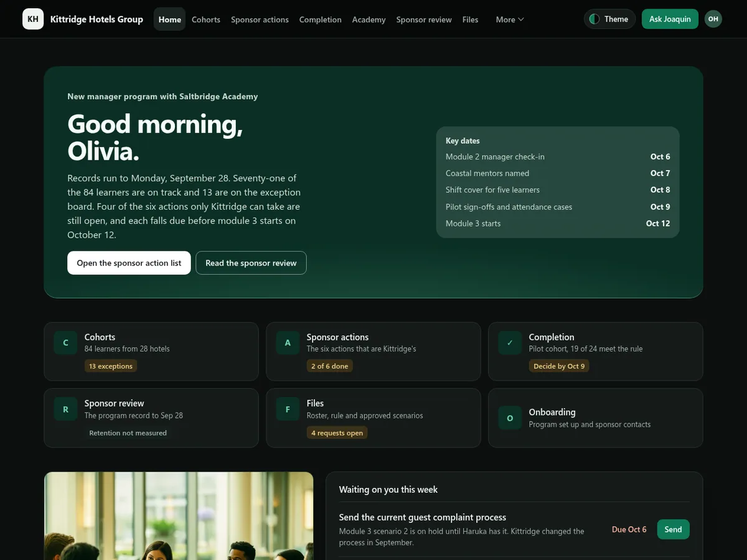
Task: Open the Sponsor review card title
Action: point(114,403)
